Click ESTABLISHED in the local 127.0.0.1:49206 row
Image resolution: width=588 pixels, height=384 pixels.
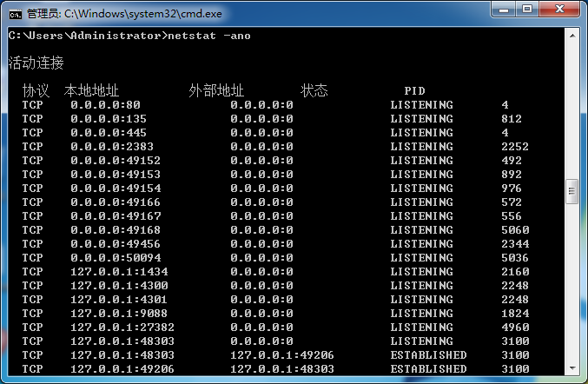[428, 368]
